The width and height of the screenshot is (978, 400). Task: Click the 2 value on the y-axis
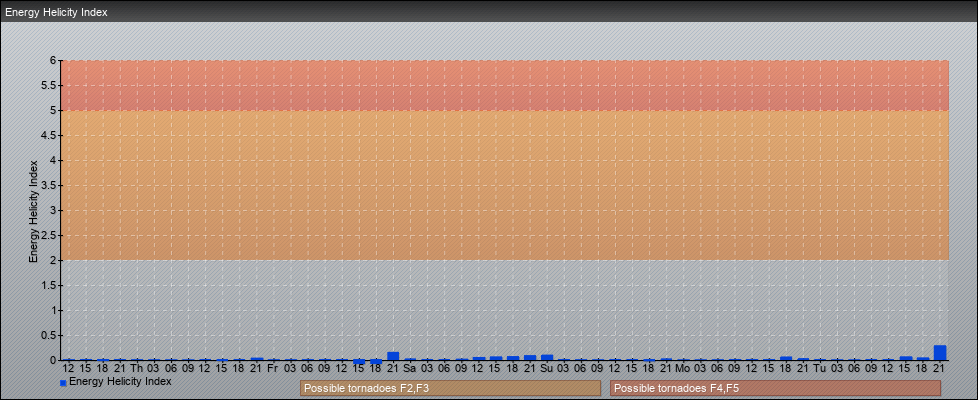point(54,260)
